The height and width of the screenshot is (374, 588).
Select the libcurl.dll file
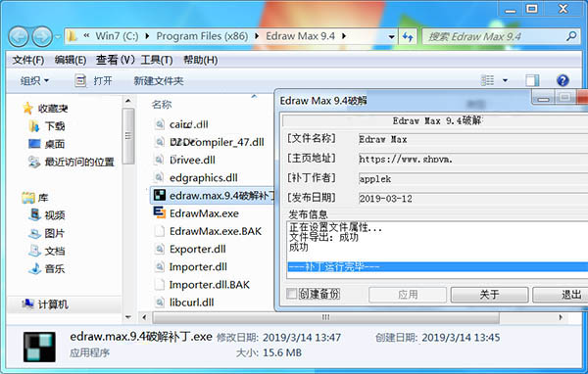(192, 303)
